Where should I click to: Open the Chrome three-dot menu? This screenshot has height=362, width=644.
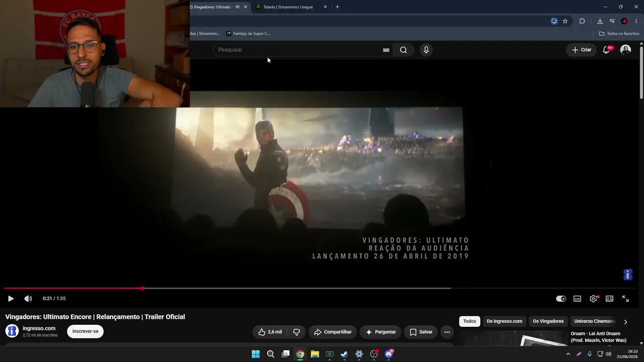click(636, 21)
